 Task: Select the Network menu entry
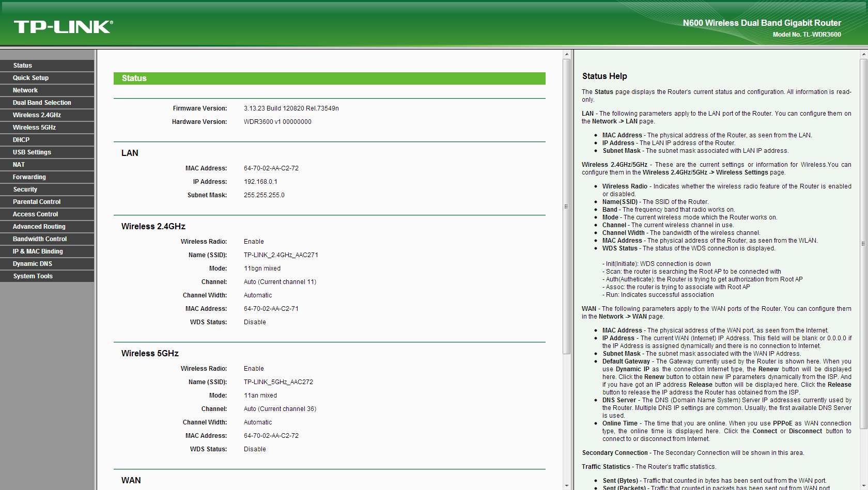[x=47, y=90]
